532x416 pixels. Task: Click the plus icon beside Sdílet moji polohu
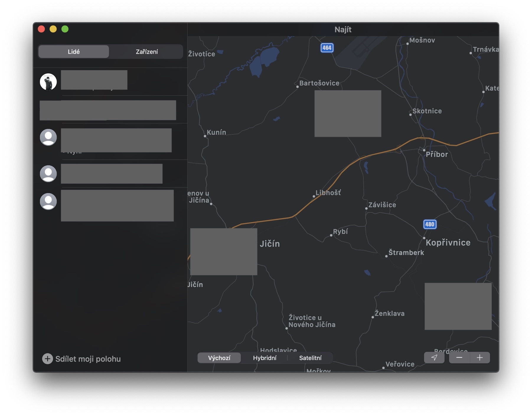point(47,359)
